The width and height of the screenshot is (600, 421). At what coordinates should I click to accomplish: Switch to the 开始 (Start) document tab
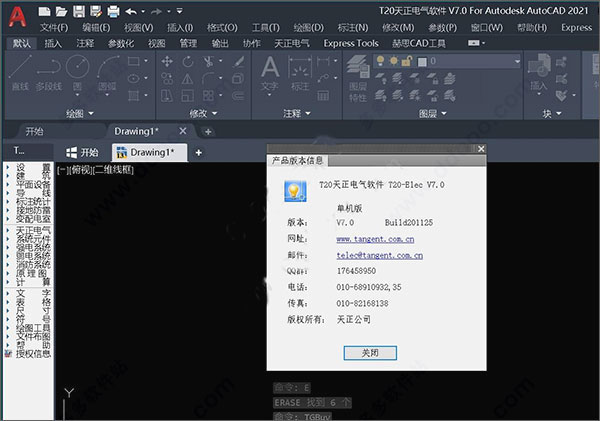[82, 152]
